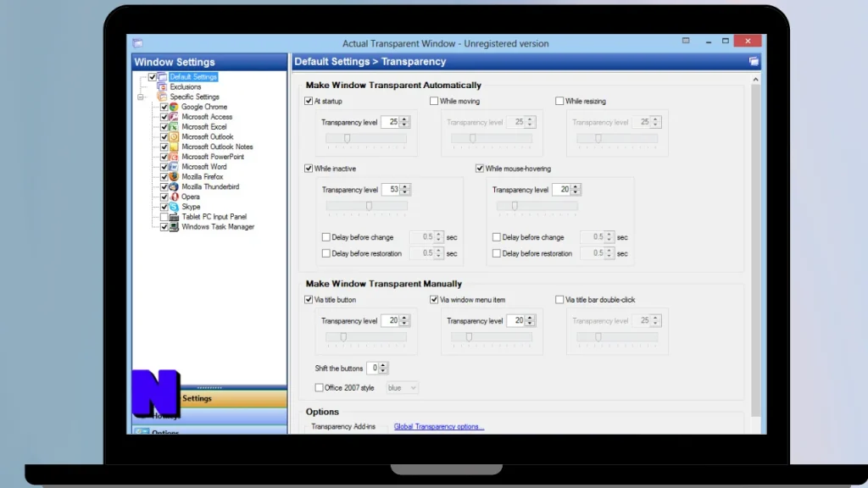The width and height of the screenshot is (868, 488).
Task: Open Global Transparency options link
Action: 439,427
